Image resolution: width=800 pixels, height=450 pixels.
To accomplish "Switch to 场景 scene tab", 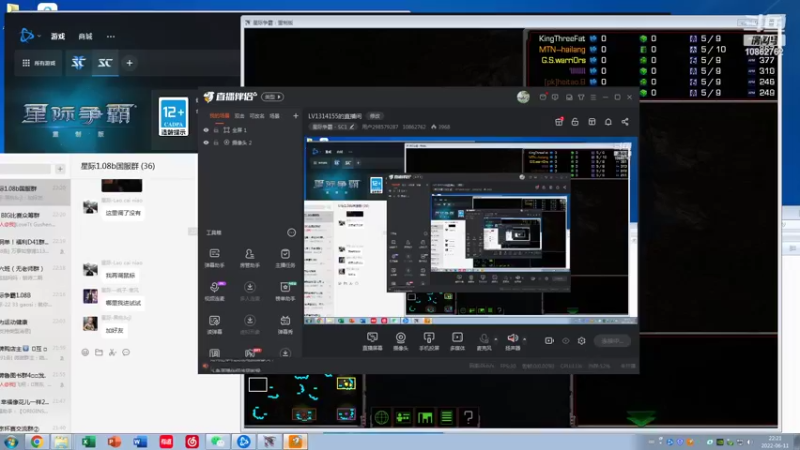I will click(274, 116).
